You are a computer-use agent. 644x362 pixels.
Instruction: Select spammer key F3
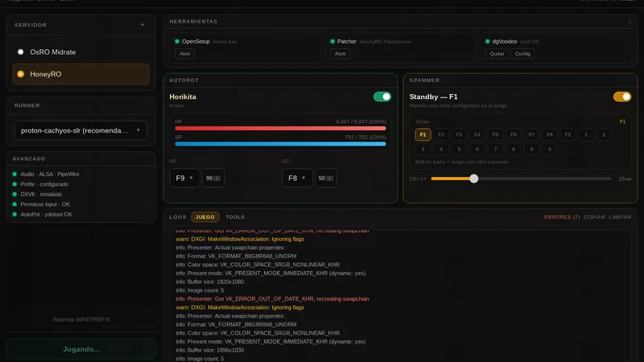459,134
